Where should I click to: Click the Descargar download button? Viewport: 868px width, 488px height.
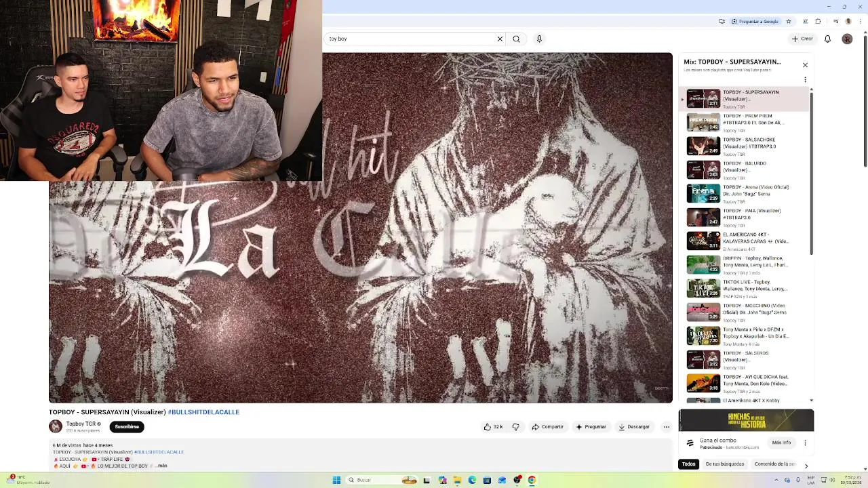click(634, 427)
